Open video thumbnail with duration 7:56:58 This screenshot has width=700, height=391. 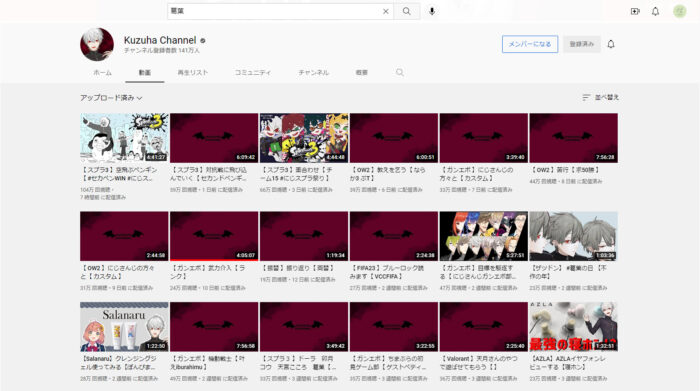[x=214, y=327]
